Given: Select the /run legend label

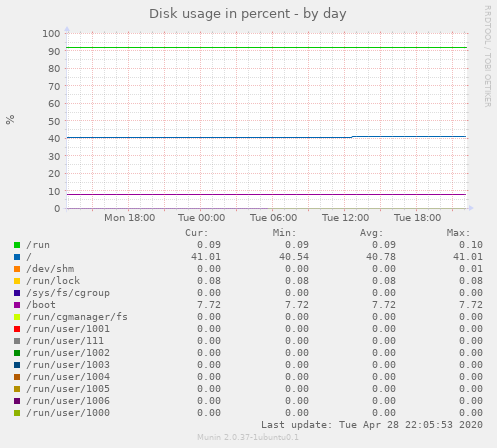Looking at the screenshot, I should 38,245.
